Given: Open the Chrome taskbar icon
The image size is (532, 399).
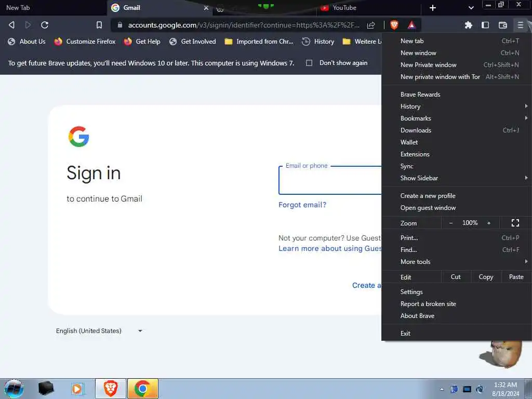Looking at the screenshot, I should (x=143, y=389).
